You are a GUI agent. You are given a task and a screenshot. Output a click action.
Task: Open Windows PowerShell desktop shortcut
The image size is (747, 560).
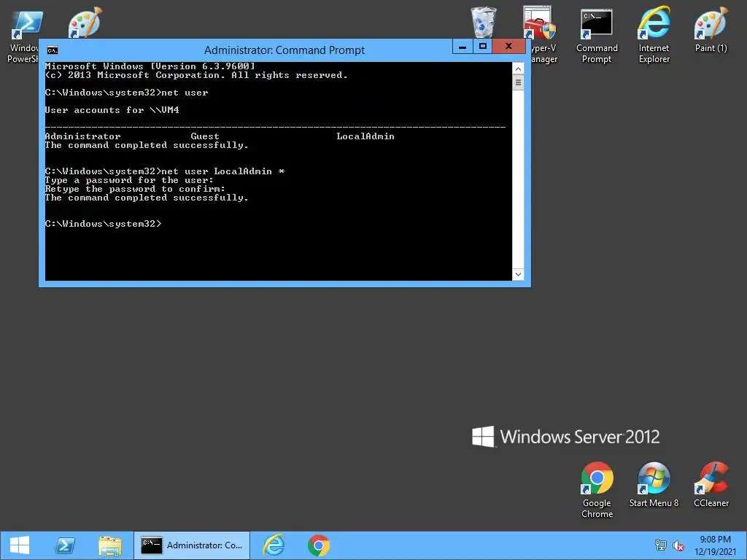[x=25, y=36]
